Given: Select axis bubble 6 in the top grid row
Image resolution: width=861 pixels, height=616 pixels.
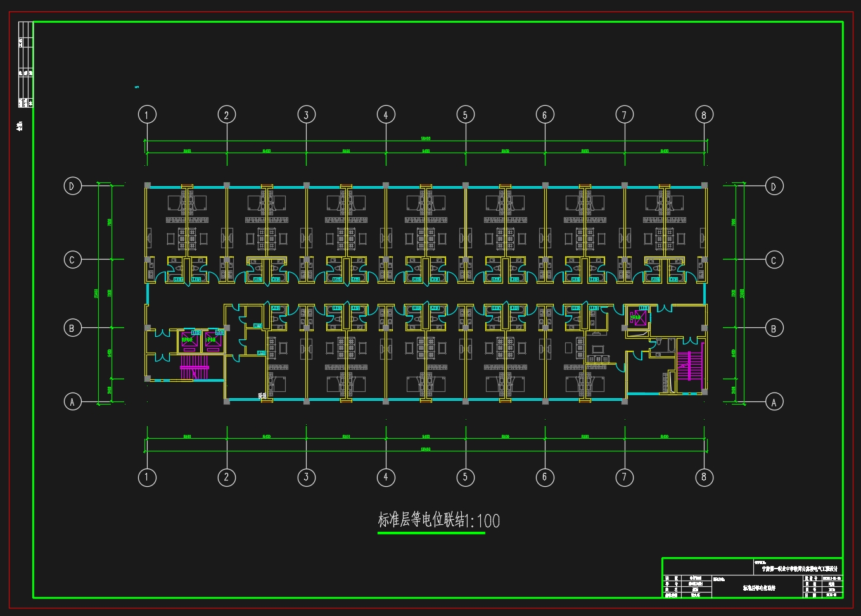Looking at the screenshot, I should click(x=545, y=115).
